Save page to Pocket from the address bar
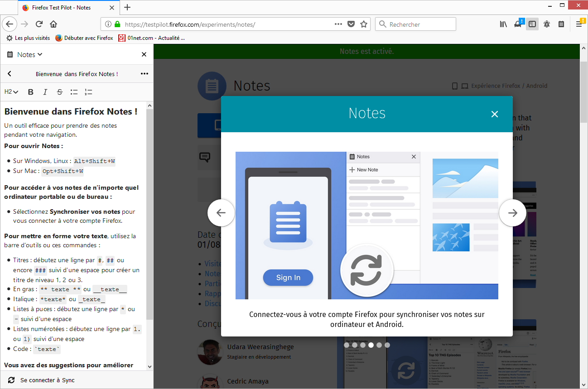The height and width of the screenshot is (389, 588). click(351, 24)
